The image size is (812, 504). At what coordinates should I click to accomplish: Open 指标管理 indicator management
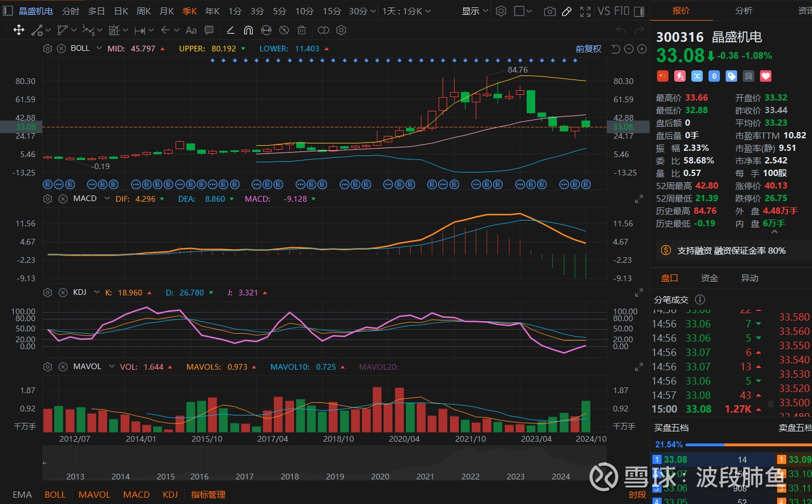(x=208, y=495)
